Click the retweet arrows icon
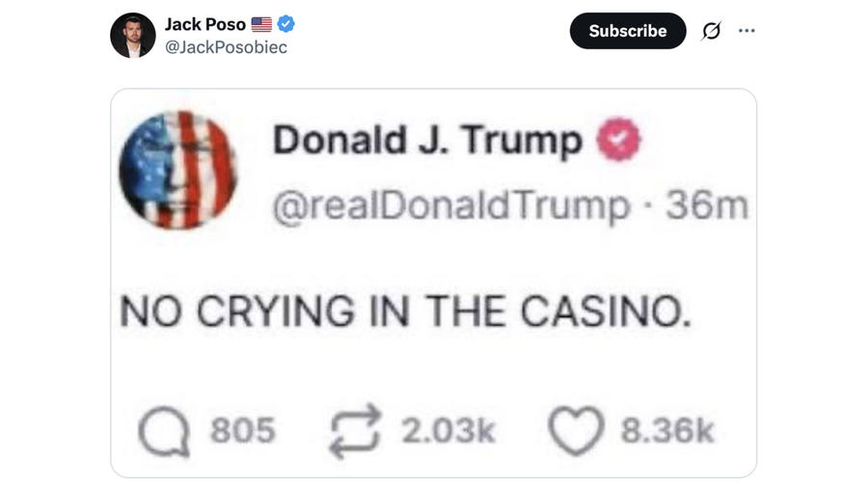Viewport: 868px width, 488px height. coord(355,431)
